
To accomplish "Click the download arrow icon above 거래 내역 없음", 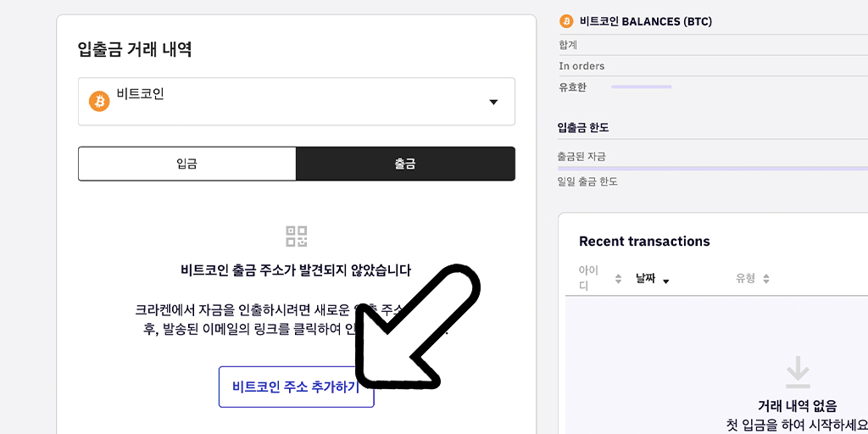I will point(798,373).
